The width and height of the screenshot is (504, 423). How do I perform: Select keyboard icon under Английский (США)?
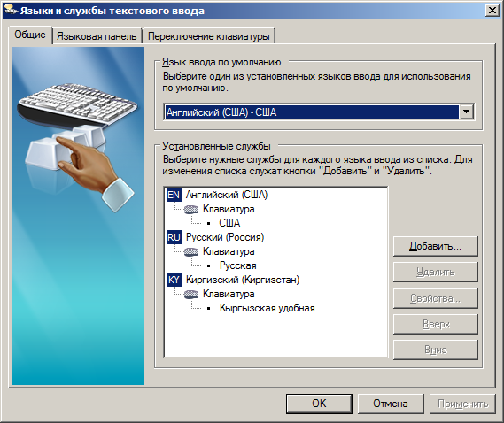[191, 210]
